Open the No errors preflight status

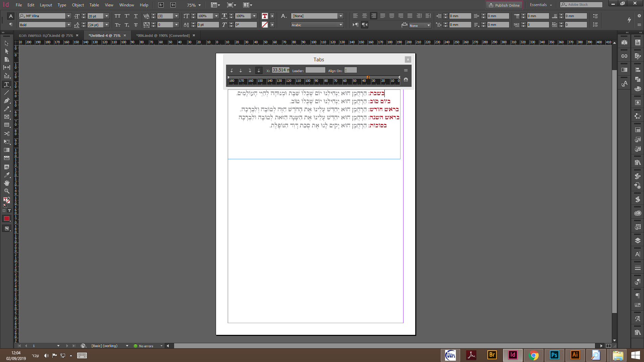tap(146, 346)
